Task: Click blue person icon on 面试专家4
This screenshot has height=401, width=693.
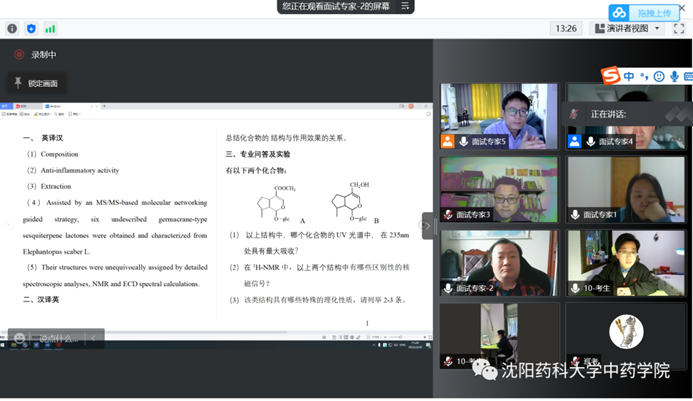Action: tap(575, 141)
